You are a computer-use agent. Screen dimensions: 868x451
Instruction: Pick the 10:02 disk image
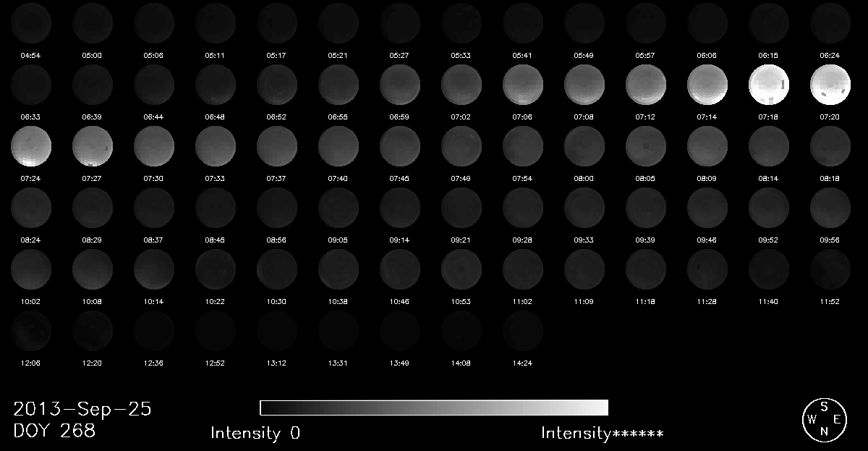[30, 269]
